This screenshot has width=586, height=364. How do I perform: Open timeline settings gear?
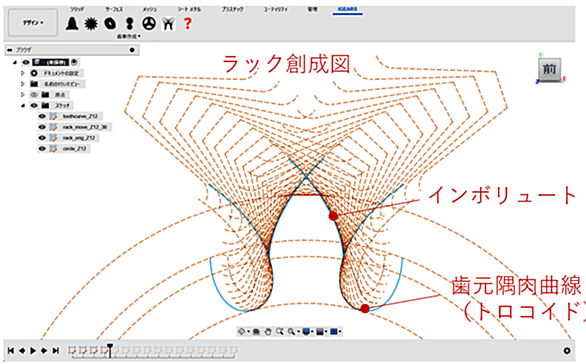[567, 351]
